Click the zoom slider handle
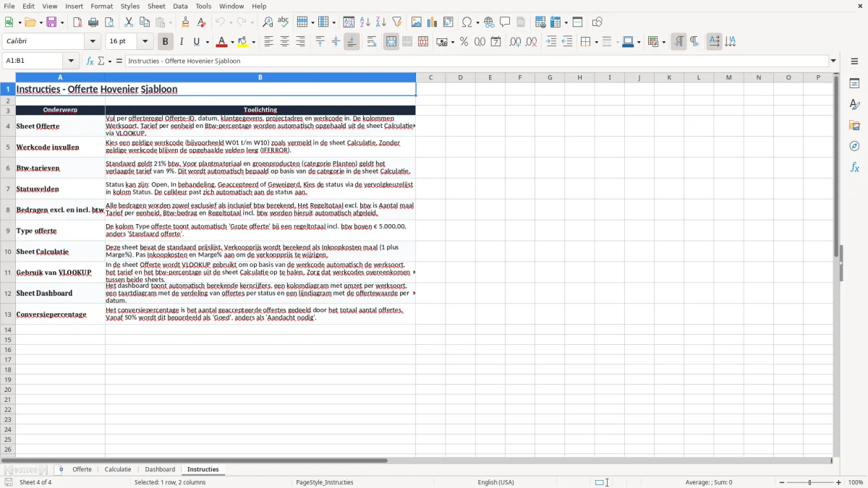 pos(810,482)
